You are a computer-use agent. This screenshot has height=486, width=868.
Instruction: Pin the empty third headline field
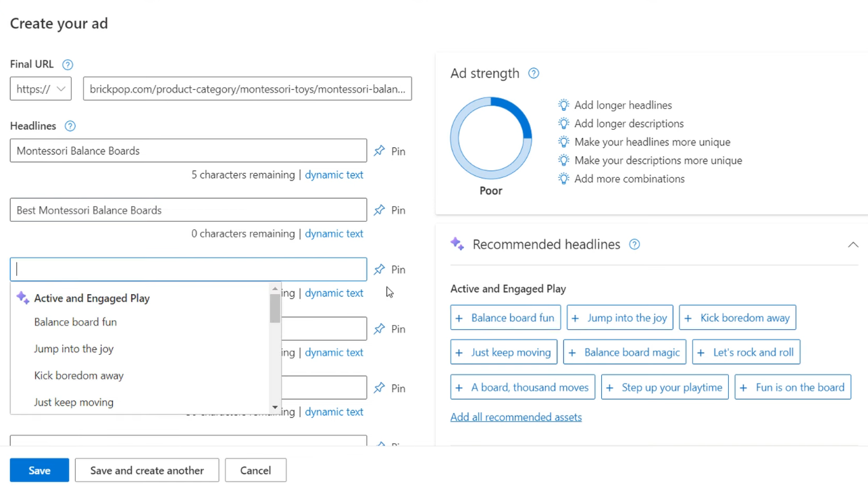390,270
